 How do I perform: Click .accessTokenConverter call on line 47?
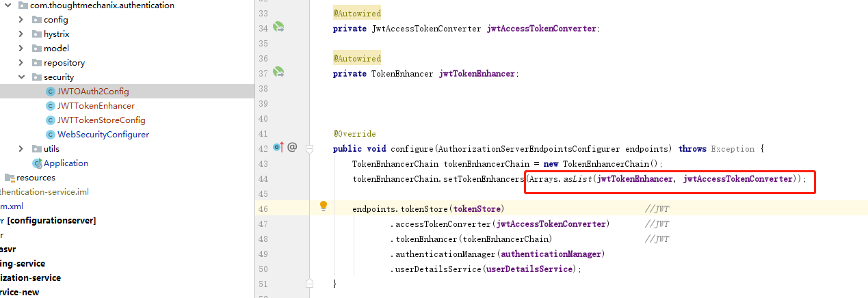[501, 223]
